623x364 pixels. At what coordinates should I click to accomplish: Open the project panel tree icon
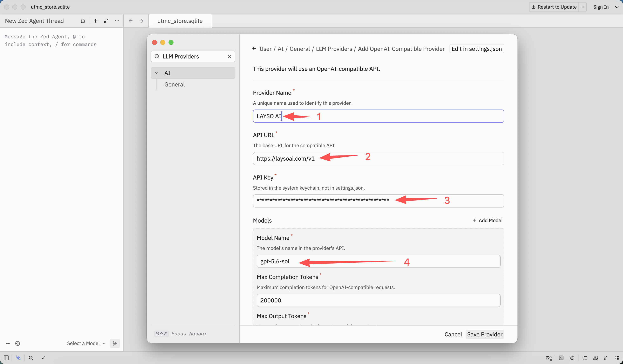[617, 358]
